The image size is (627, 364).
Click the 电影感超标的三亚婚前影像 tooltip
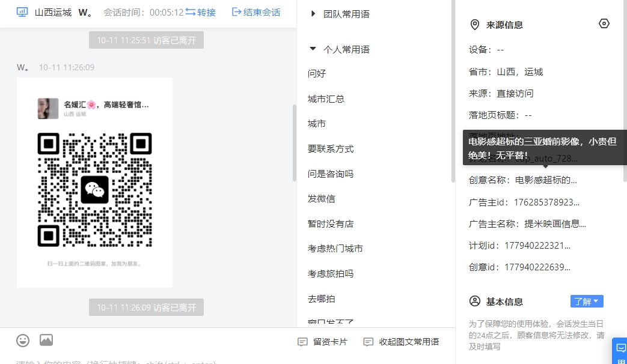(x=545, y=147)
